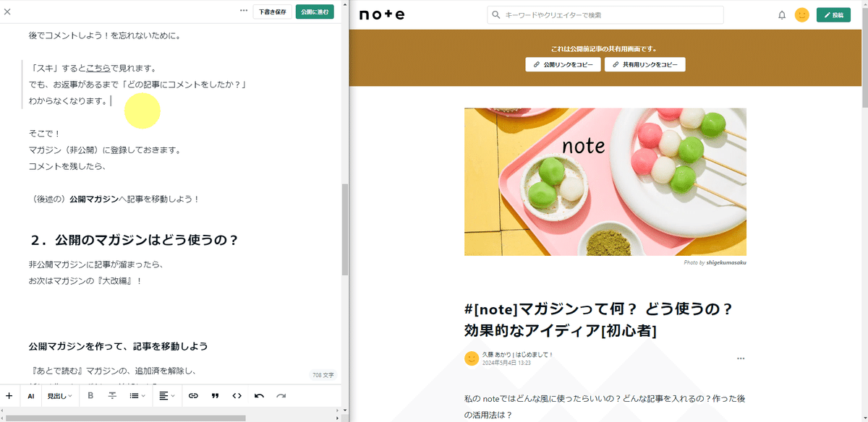
Task: Click the line お次はマガジンの『大改編』！
Action: 85,280
